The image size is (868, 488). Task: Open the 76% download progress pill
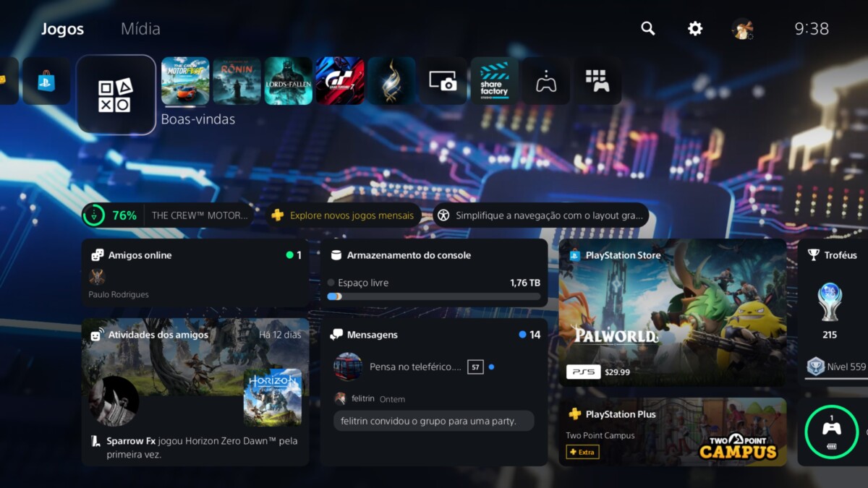tap(168, 215)
